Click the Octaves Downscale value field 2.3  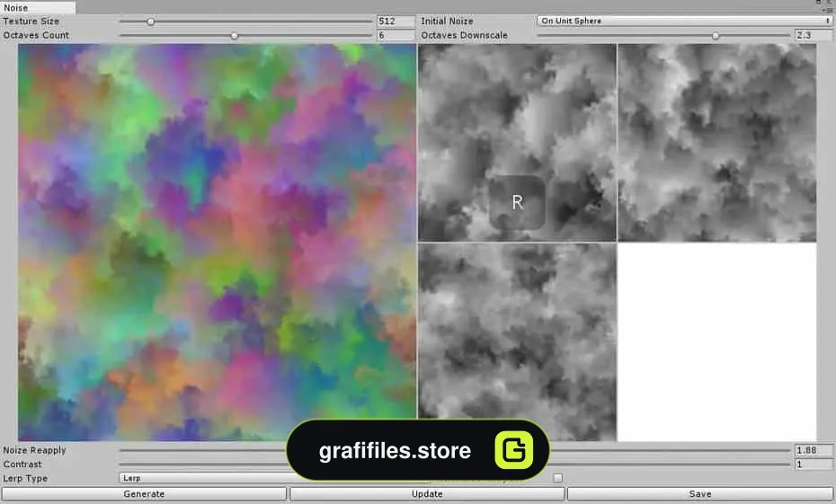[813, 35]
